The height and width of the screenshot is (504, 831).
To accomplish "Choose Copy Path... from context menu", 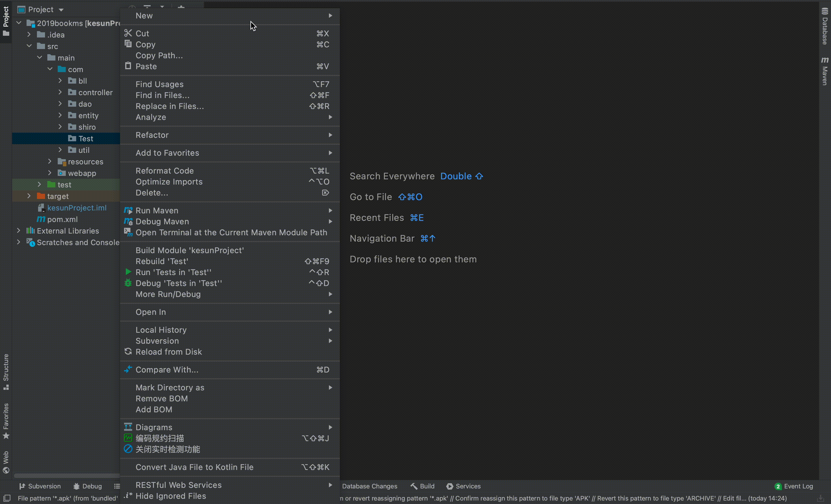I will (x=230, y=55).
